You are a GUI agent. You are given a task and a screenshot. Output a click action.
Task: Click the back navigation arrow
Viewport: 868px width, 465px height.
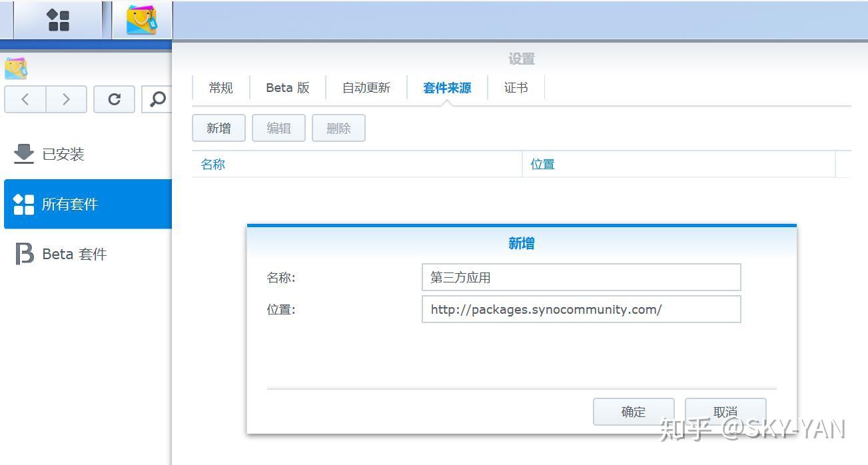coord(25,99)
